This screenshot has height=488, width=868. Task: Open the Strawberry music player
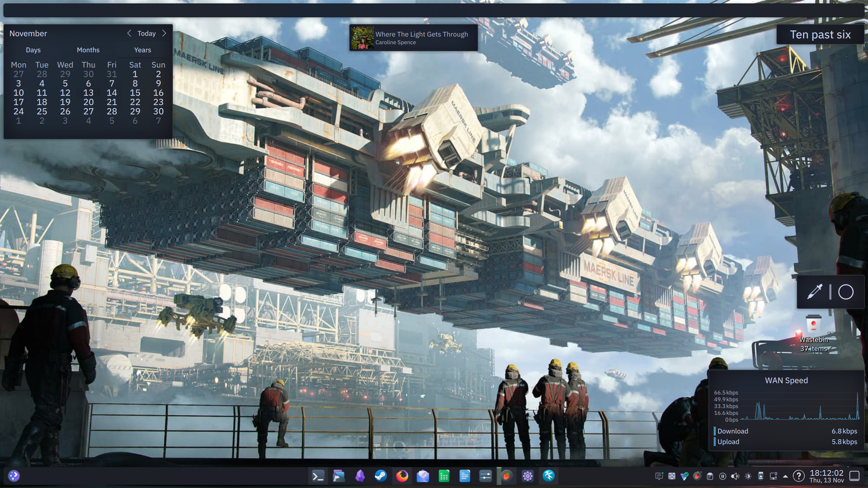coord(507,476)
